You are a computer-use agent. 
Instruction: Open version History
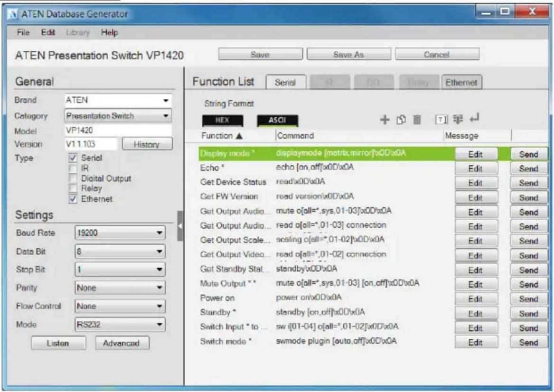[147, 144]
